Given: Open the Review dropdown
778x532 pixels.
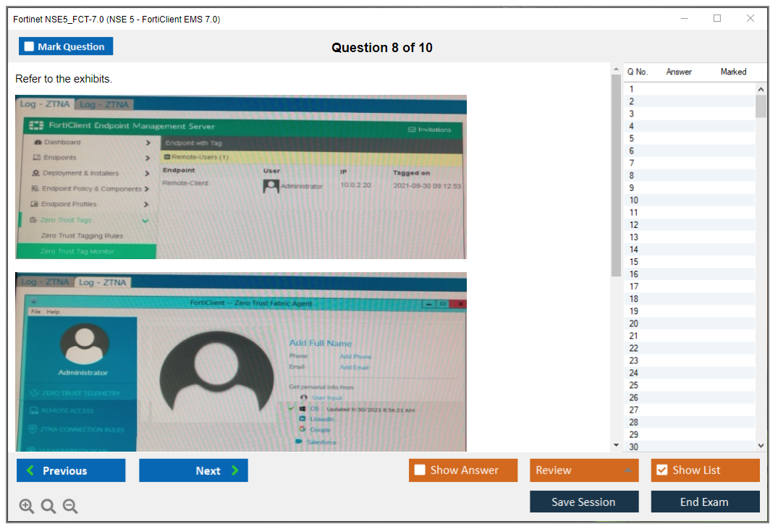Looking at the screenshot, I should click(583, 470).
